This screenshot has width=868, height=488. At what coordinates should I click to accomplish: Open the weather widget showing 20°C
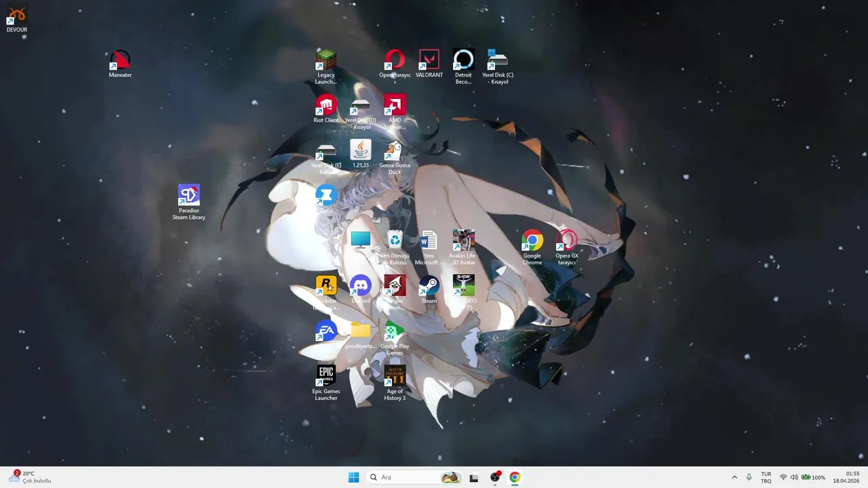[x=31, y=477]
